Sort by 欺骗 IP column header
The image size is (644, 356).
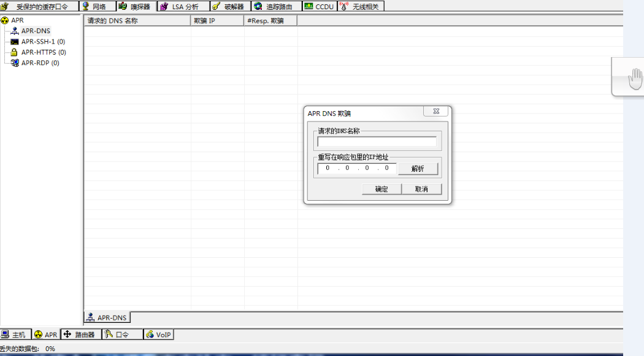pos(217,20)
